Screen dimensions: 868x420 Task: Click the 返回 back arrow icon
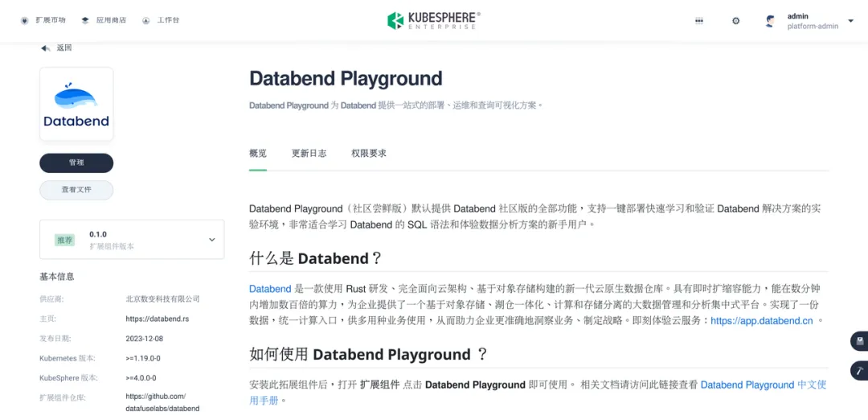tap(45, 48)
